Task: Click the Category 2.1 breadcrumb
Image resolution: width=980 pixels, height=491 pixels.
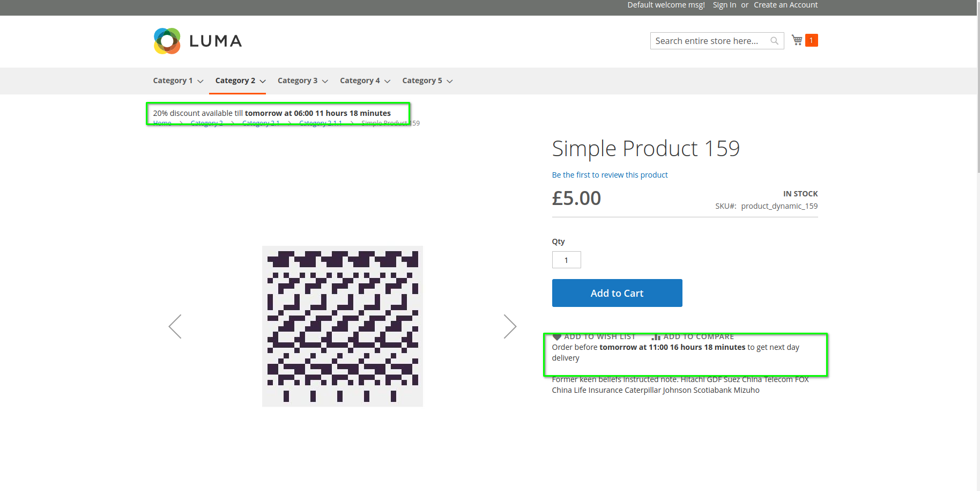Action: 261,123
